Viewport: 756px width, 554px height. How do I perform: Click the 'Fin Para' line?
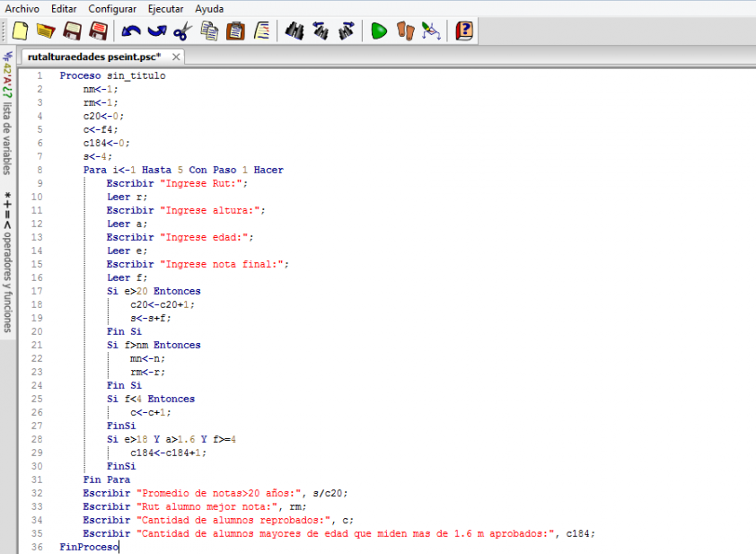(106, 479)
